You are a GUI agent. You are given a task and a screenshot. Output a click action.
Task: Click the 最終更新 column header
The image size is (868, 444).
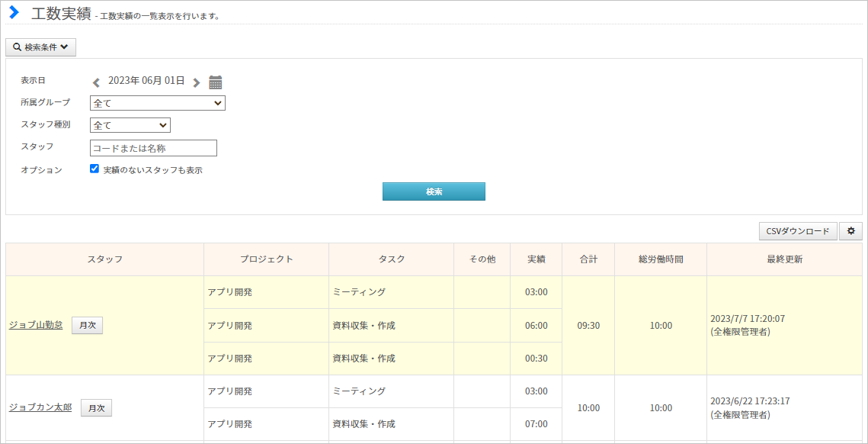coord(784,259)
